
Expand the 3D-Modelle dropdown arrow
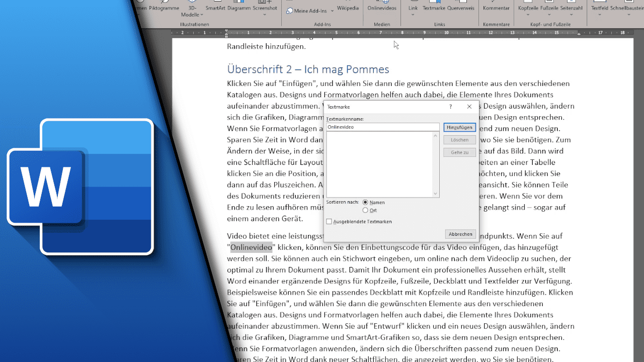tap(202, 15)
